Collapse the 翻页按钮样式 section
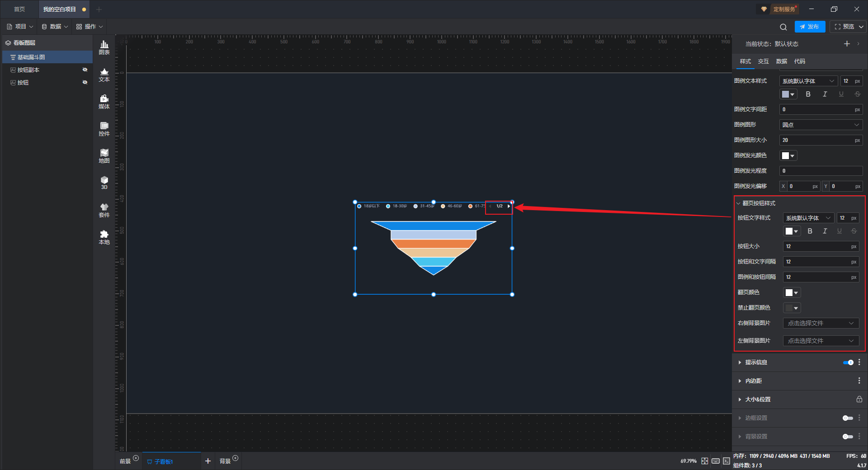The image size is (868, 470). click(738, 203)
